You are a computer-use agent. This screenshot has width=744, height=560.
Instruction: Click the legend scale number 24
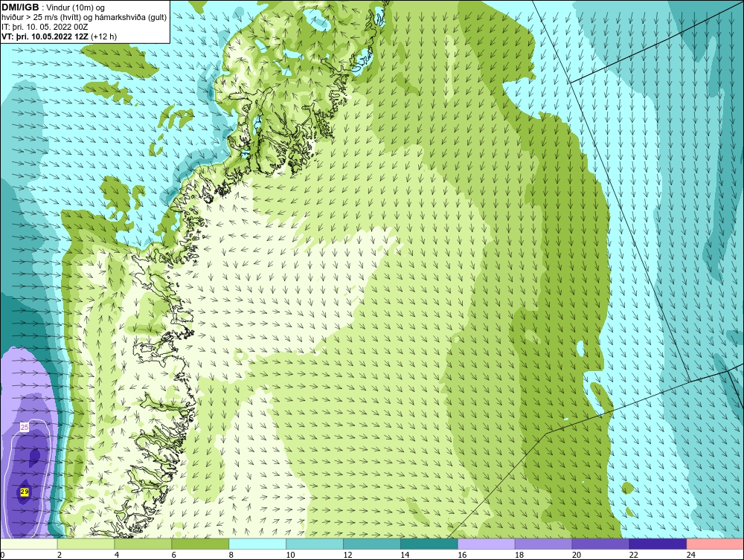(691, 555)
